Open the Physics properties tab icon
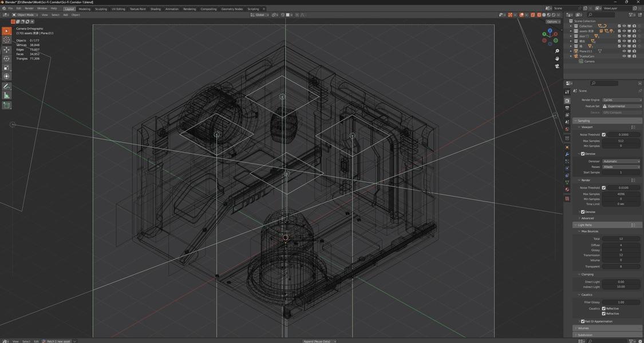 [567, 168]
